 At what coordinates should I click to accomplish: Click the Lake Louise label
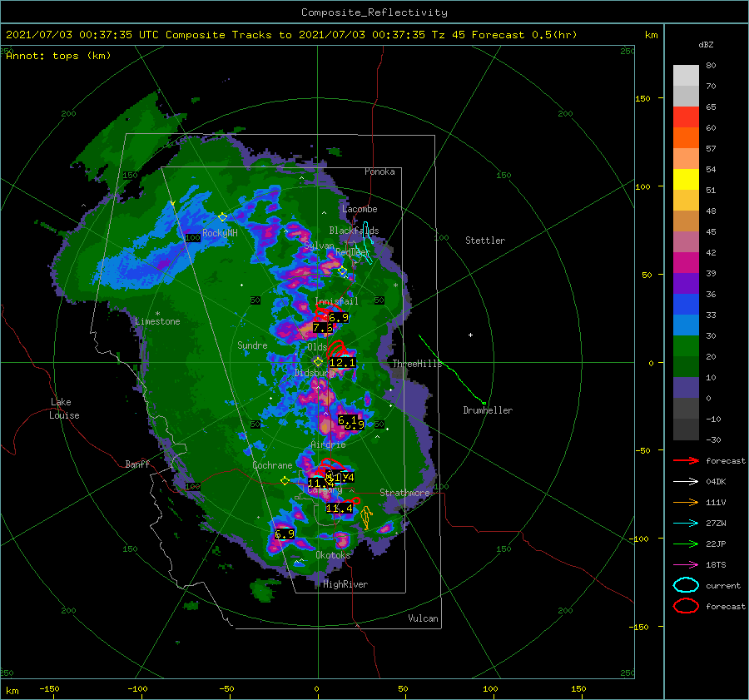(64, 409)
